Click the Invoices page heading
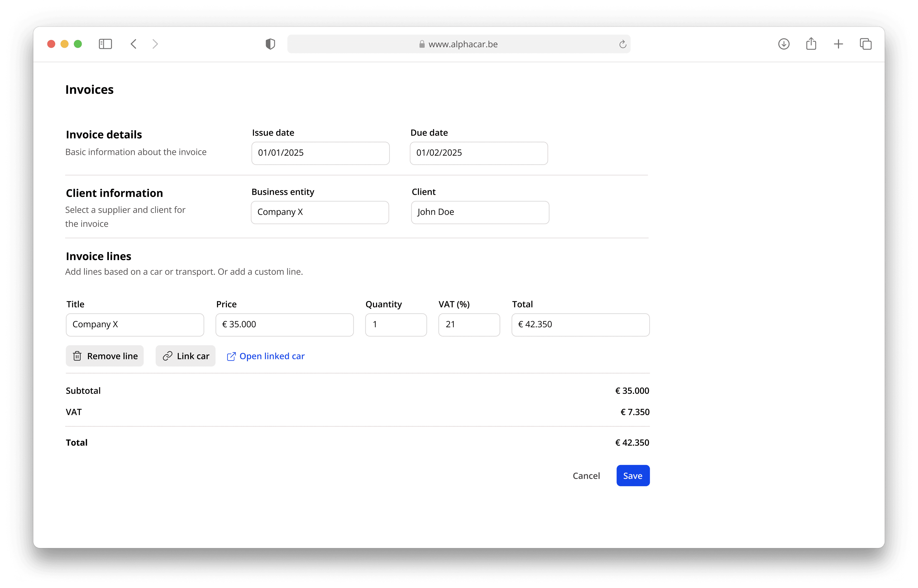The image size is (918, 588). [x=89, y=89]
